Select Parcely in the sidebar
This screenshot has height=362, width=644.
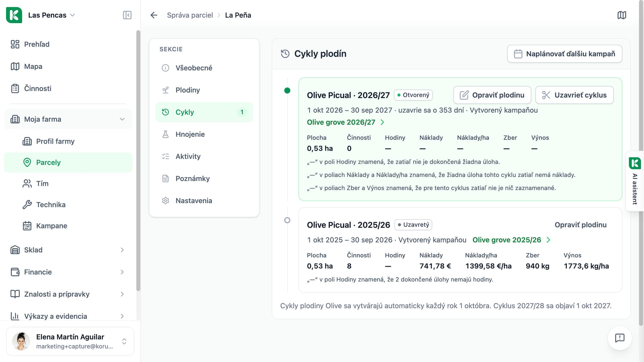(68, 162)
